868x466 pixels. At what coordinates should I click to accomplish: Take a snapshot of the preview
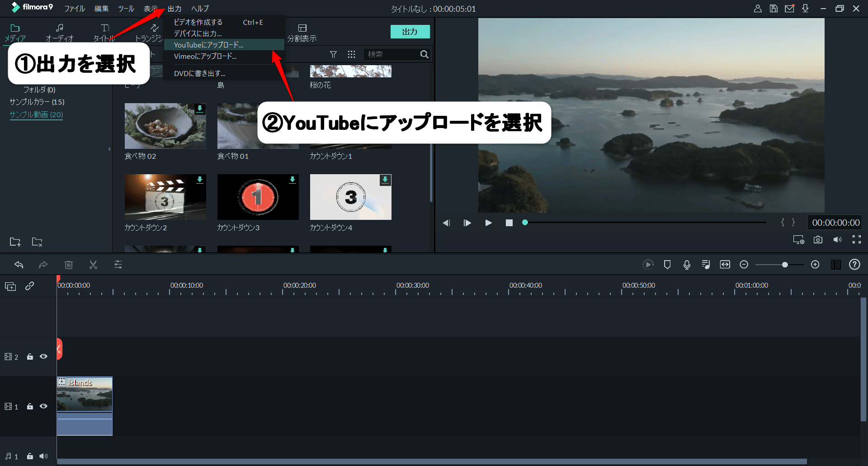pyautogui.click(x=818, y=240)
